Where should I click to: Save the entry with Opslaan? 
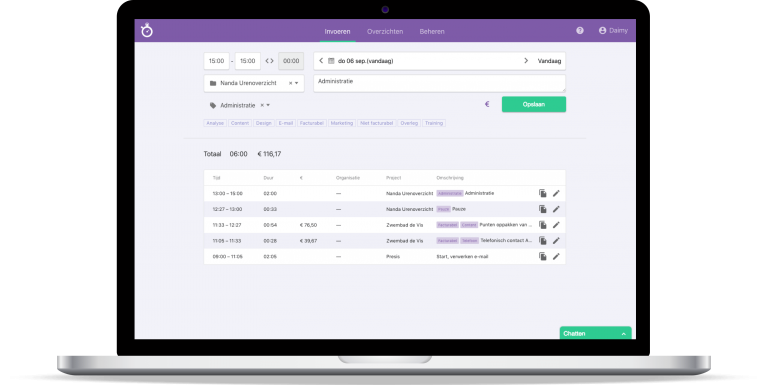coord(534,104)
